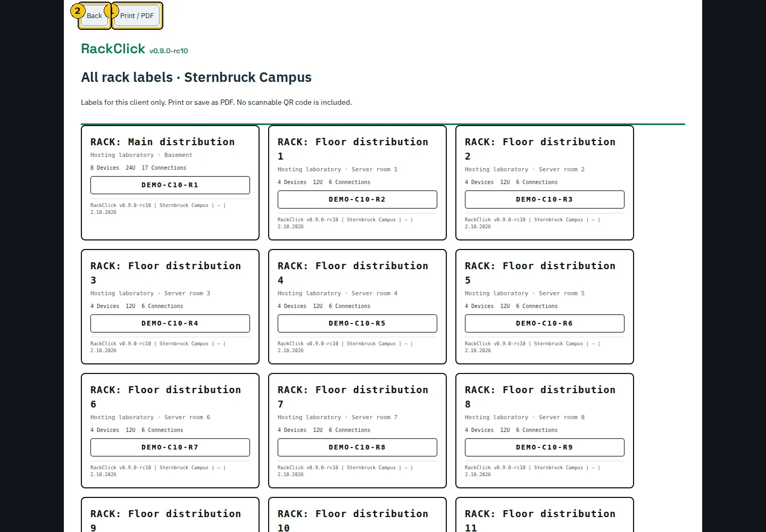This screenshot has height=532, width=766.
Task: Click 'Hosting laboratory · Server room 1' text
Action: pyautogui.click(x=338, y=170)
